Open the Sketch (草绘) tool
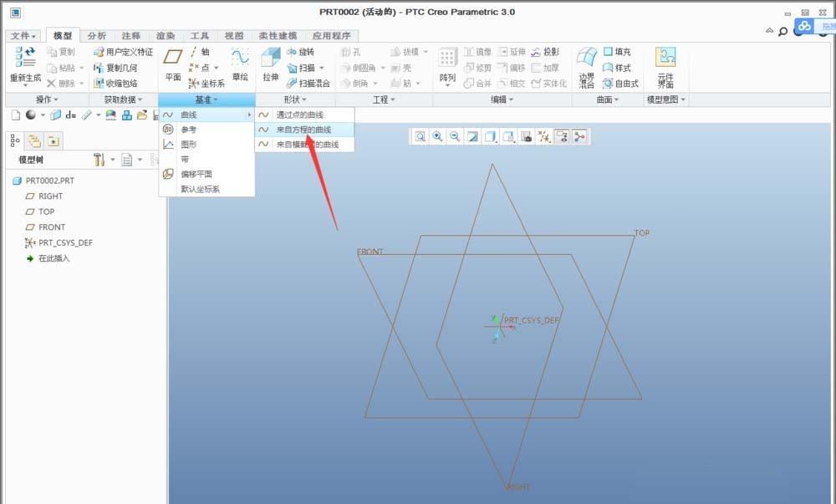 [x=242, y=65]
